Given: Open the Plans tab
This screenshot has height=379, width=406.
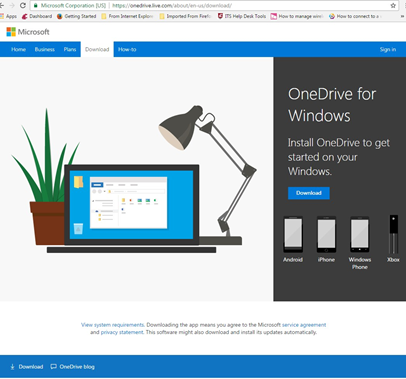Looking at the screenshot, I should [x=70, y=49].
